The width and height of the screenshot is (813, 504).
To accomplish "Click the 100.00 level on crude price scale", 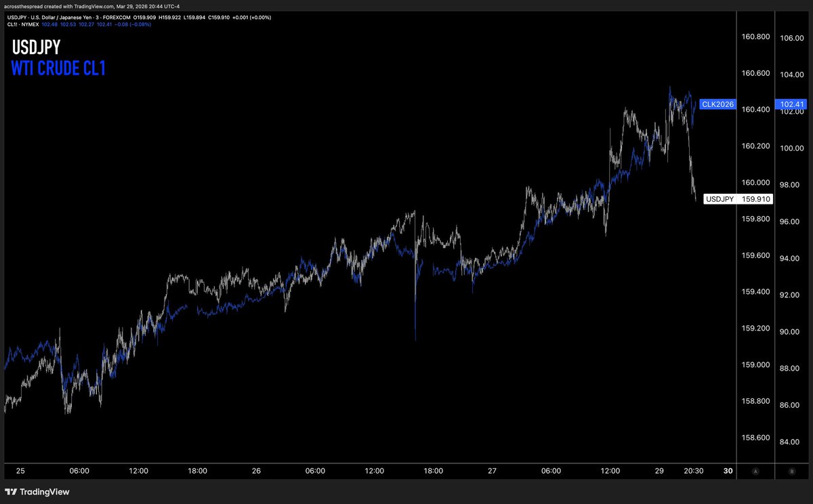I will click(x=792, y=148).
